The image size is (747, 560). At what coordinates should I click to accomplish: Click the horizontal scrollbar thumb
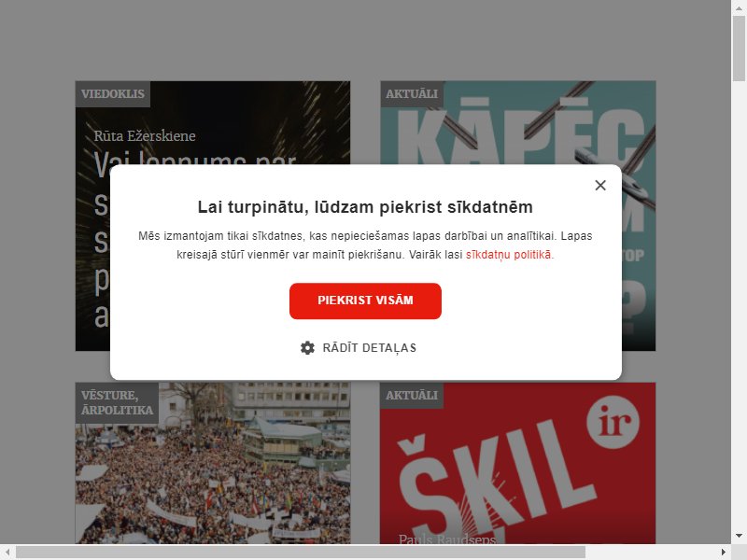(x=301, y=552)
